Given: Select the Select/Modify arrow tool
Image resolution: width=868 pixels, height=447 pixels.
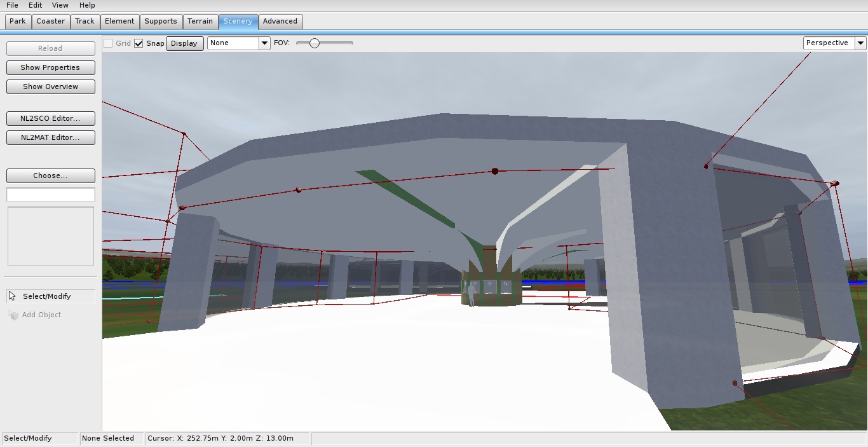Looking at the screenshot, I should click(13, 296).
